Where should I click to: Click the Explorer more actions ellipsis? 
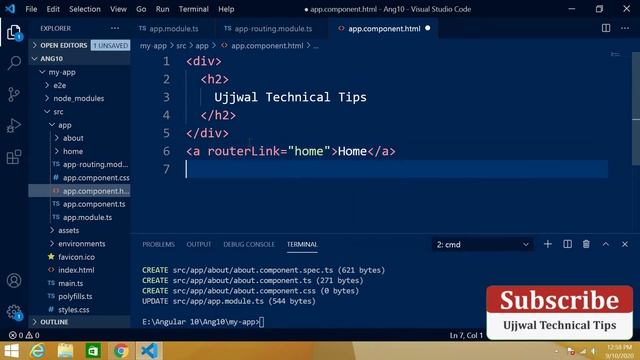coord(115,28)
